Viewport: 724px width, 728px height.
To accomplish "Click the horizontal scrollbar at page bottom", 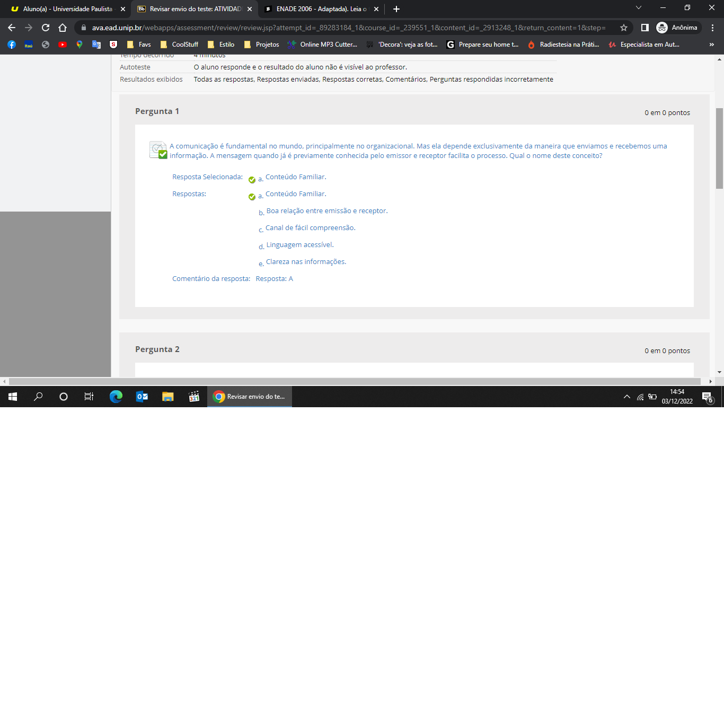I will coord(355,381).
